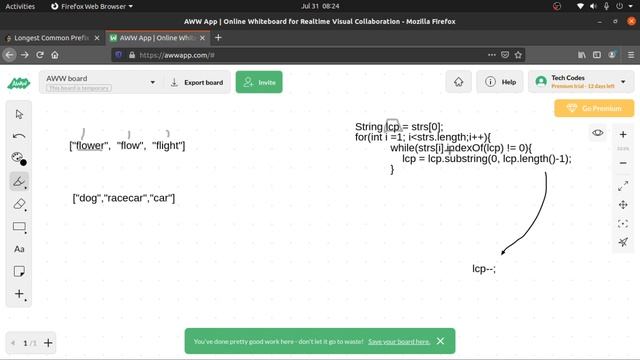Go forward in browser history

tap(24, 55)
